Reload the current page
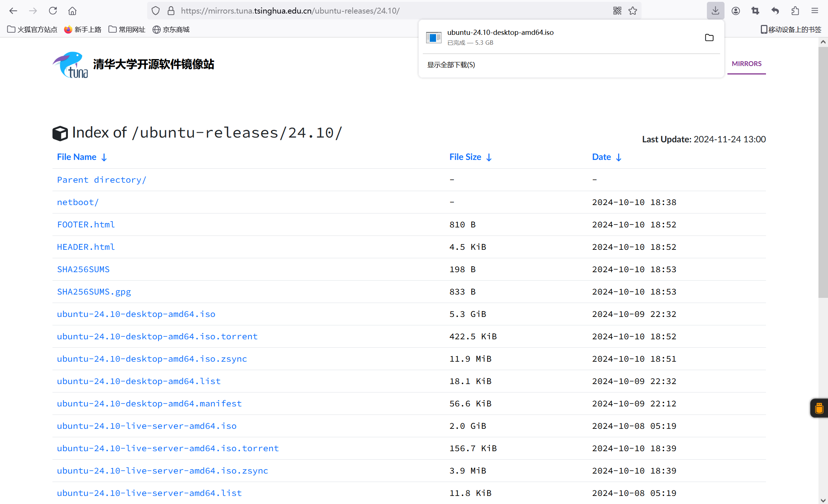This screenshot has width=828, height=504. click(x=53, y=11)
